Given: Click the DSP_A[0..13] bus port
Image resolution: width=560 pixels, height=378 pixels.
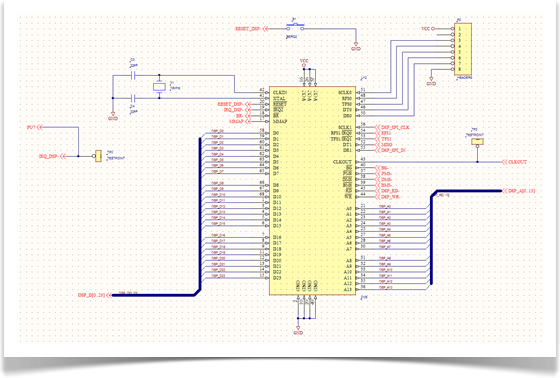Looking at the screenshot, I should [x=519, y=191].
